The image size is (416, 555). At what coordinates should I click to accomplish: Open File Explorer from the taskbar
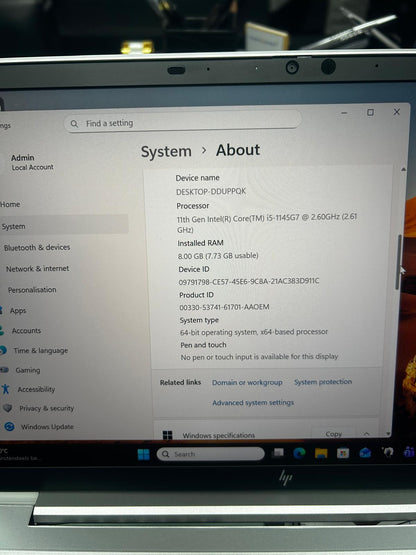[x=321, y=453]
